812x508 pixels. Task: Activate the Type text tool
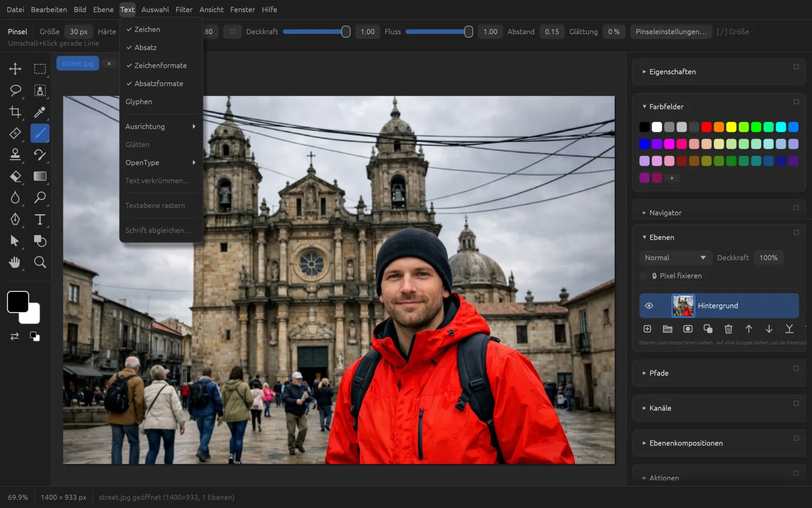click(40, 219)
